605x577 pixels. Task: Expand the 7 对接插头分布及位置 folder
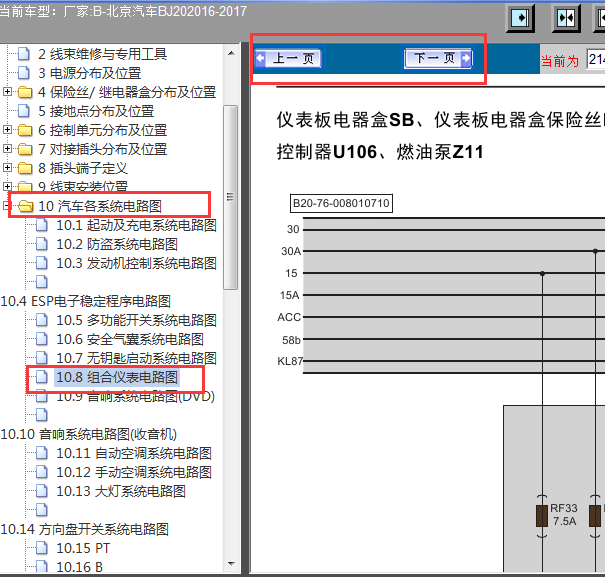click(7, 149)
